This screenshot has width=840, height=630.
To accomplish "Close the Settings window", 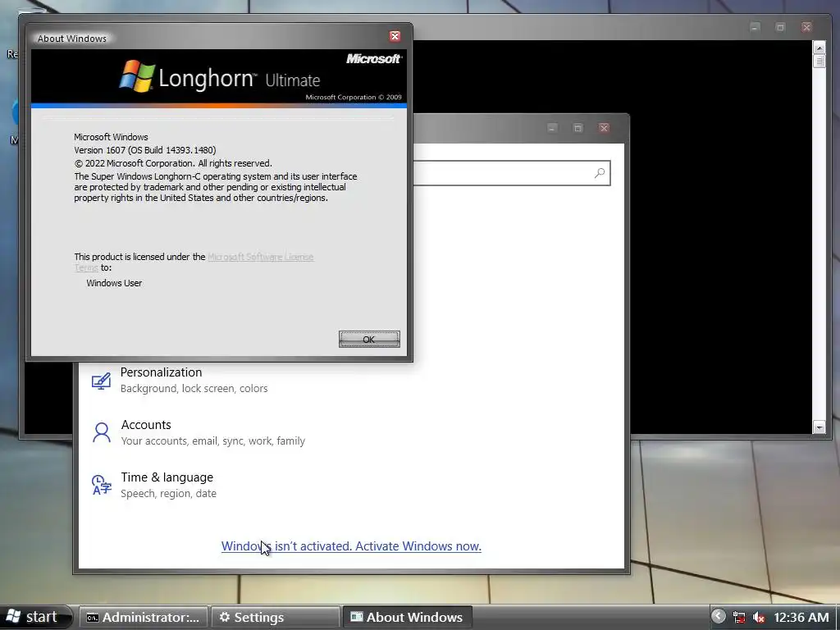I will click(x=604, y=128).
